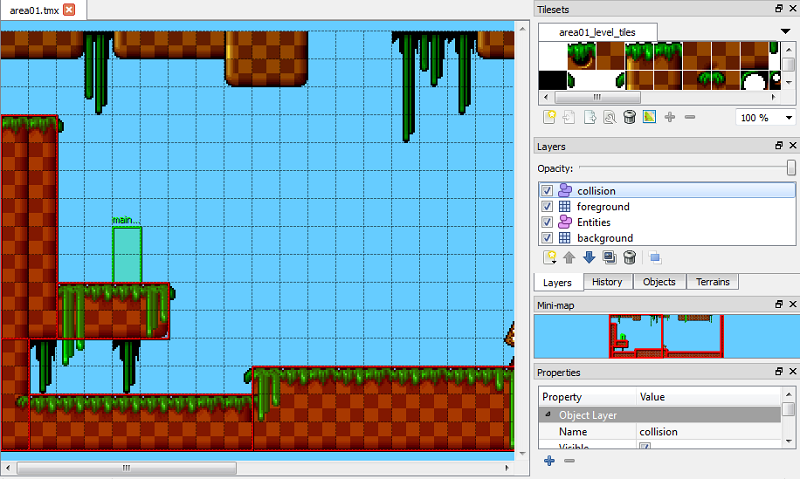The width and height of the screenshot is (800, 479).
Task: Toggle visibility of the collision layer
Action: 546,191
